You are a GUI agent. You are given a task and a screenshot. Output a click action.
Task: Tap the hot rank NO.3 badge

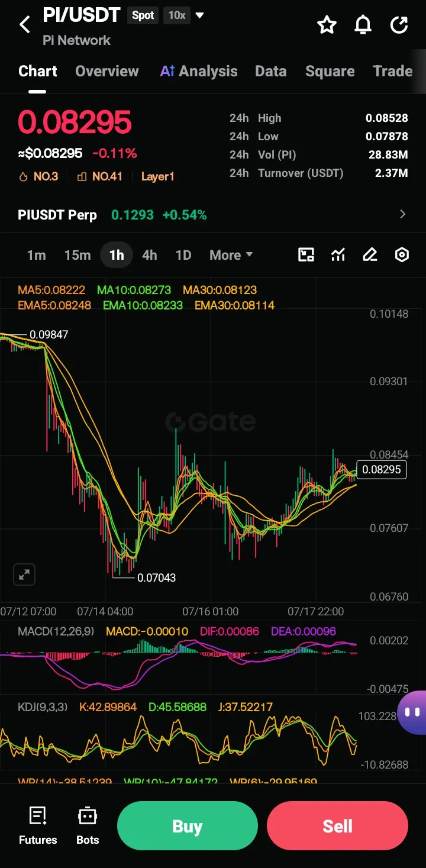(38, 176)
